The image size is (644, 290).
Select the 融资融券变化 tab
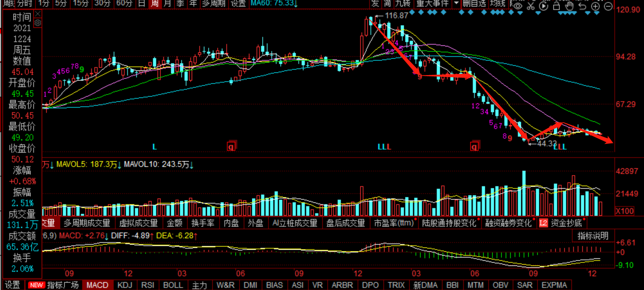[508, 223]
